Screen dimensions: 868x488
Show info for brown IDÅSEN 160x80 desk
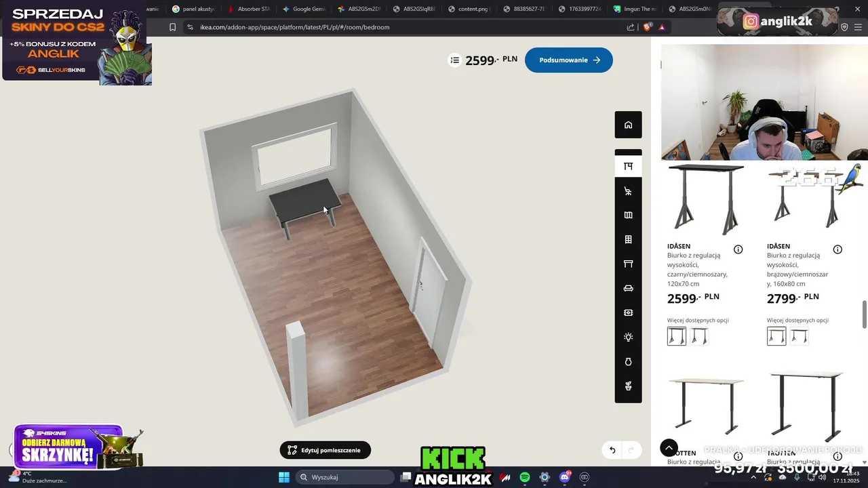[837, 249]
